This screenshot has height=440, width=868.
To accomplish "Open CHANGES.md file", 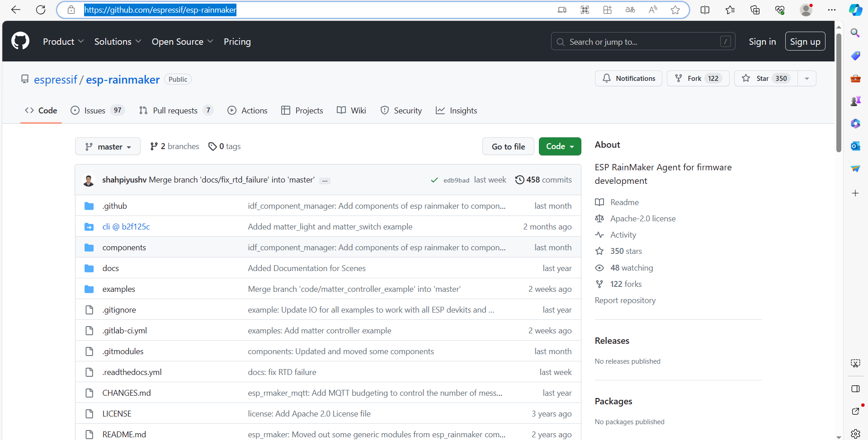I will click(127, 393).
